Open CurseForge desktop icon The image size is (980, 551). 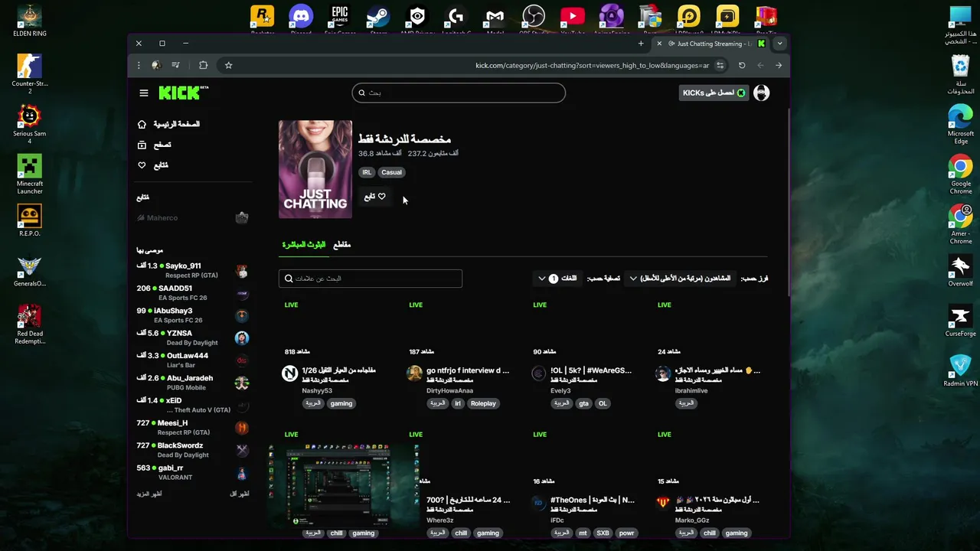tap(960, 321)
